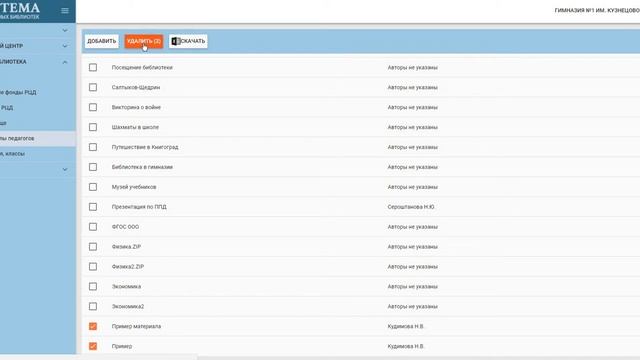Click Авторы не указаны in the Музей учебников row

(x=413, y=187)
